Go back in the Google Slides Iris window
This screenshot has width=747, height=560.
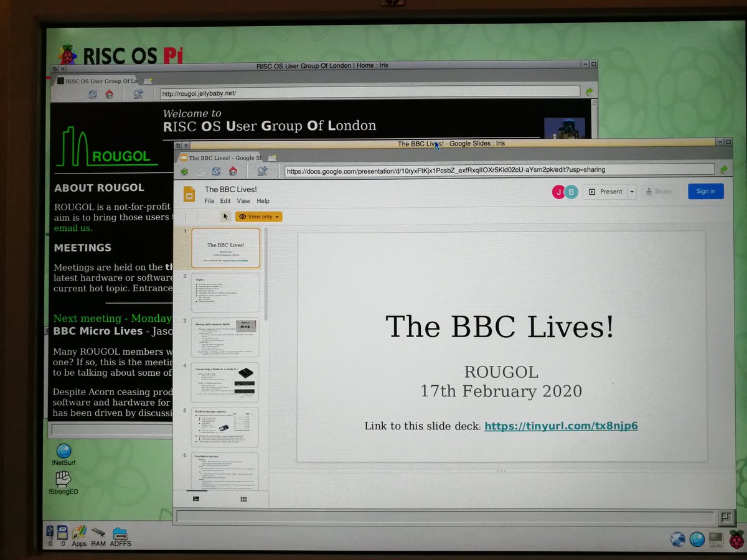tap(184, 171)
